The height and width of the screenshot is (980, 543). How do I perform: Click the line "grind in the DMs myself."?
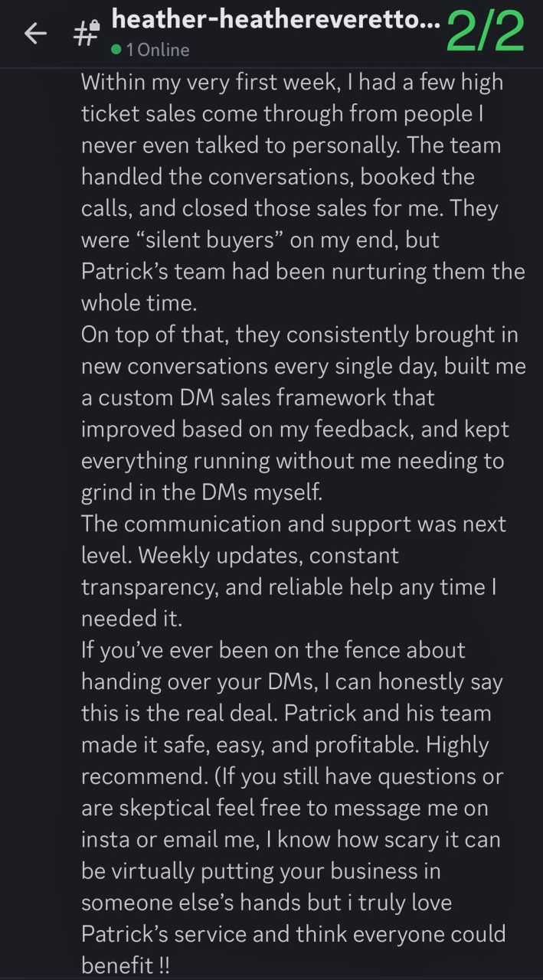(x=201, y=492)
